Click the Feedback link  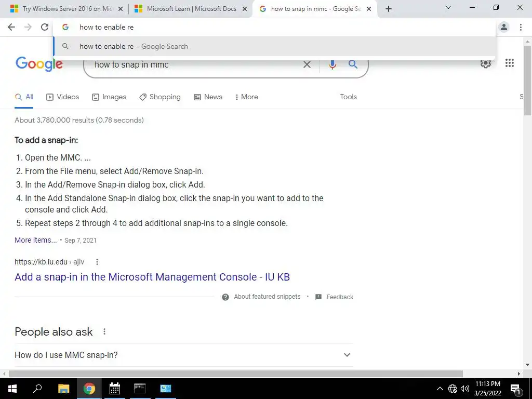340,297
